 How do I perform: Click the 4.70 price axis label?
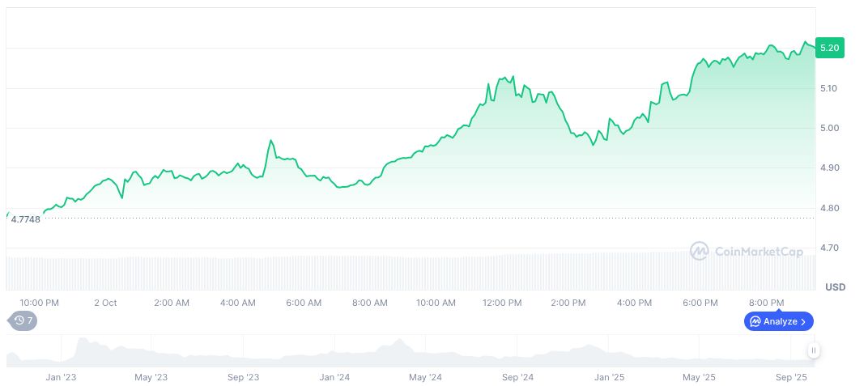pos(829,248)
